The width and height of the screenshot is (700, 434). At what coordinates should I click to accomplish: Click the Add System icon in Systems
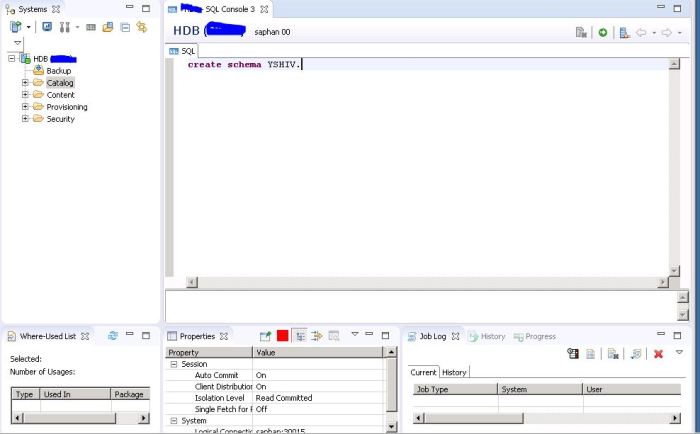pos(14,27)
